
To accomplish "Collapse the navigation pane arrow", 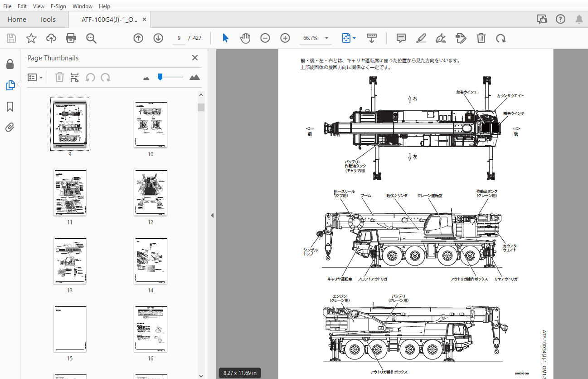I will pos(212,216).
